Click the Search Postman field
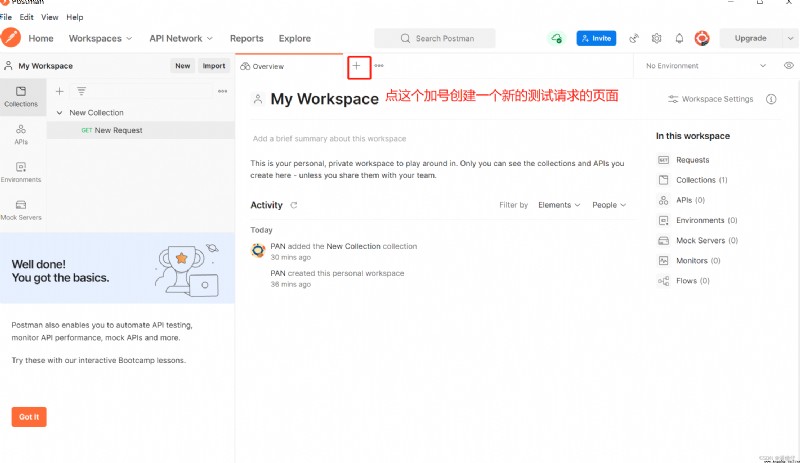The width and height of the screenshot is (800, 463). 435,38
